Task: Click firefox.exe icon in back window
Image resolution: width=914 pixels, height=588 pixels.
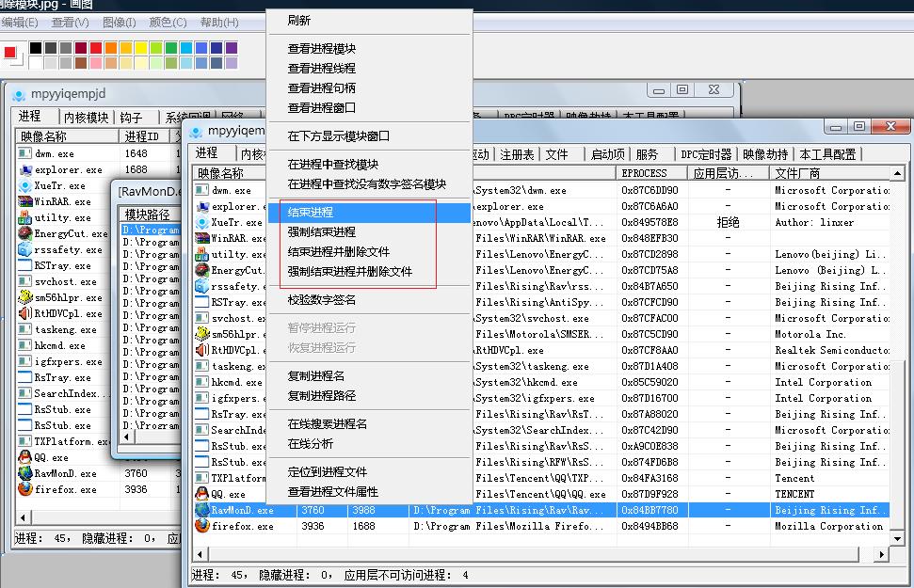Action: (x=25, y=489)
